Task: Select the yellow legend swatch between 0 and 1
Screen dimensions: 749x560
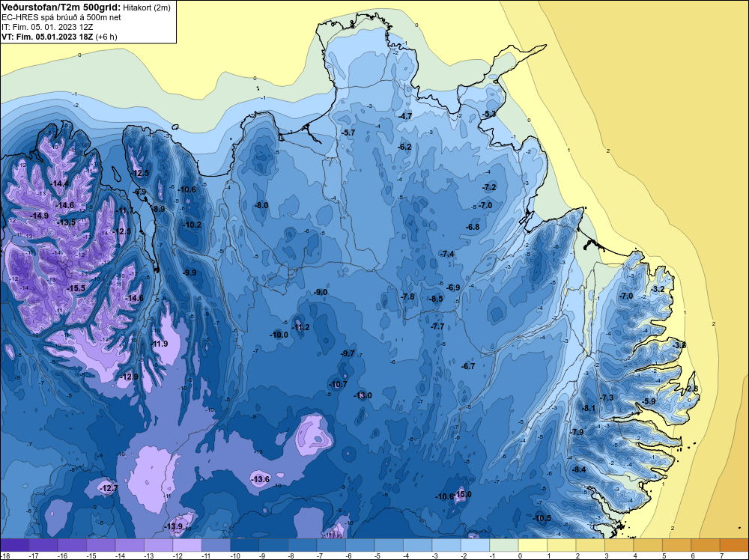Action: pos(533,545)
